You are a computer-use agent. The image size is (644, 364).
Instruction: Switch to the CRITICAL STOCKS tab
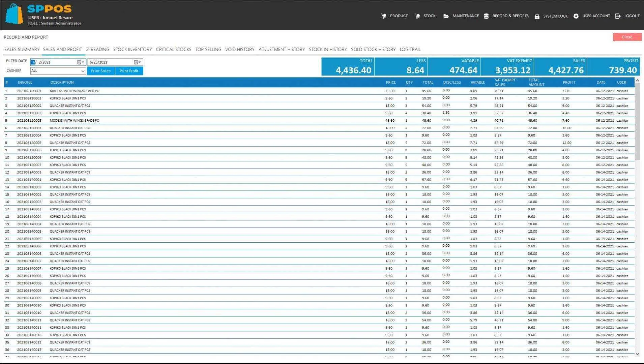click(x=174, y=50)
